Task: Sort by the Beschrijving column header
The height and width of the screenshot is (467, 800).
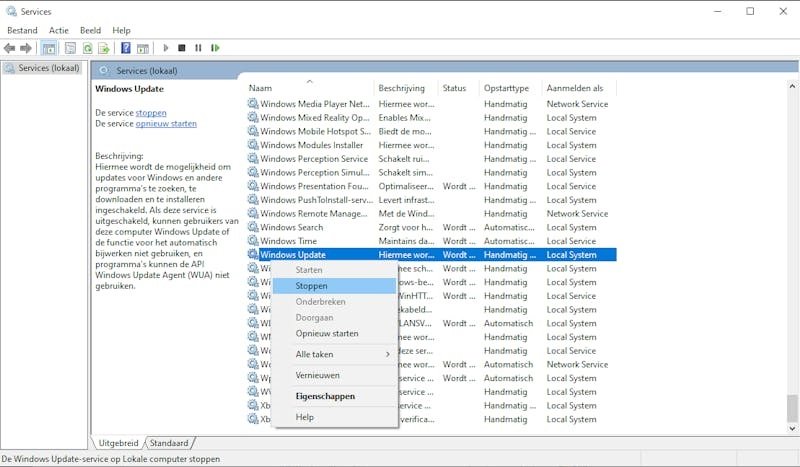Action: 406,88
